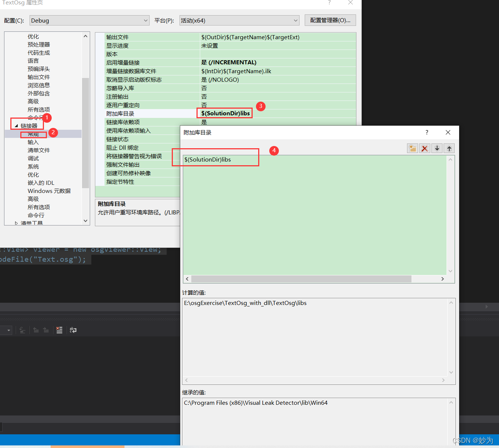Click the move line up arrow icon
This screenshot has width=499, height=448.
(x=449, y=149)
